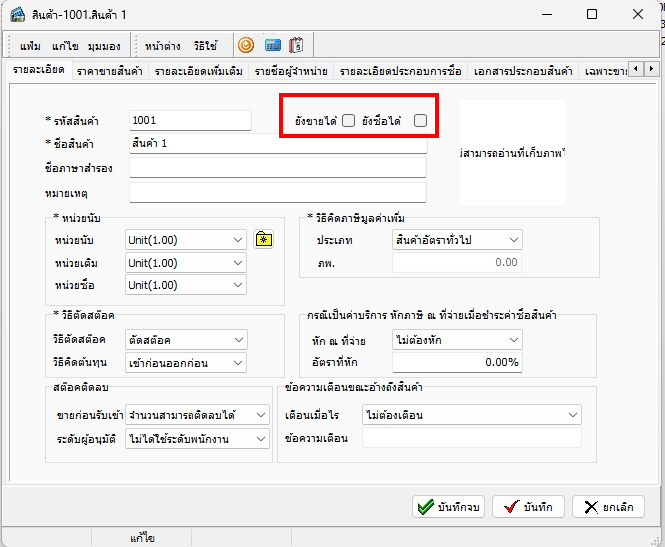
Task: Click the blue window toolbar icon
Action: coord(271,45)
